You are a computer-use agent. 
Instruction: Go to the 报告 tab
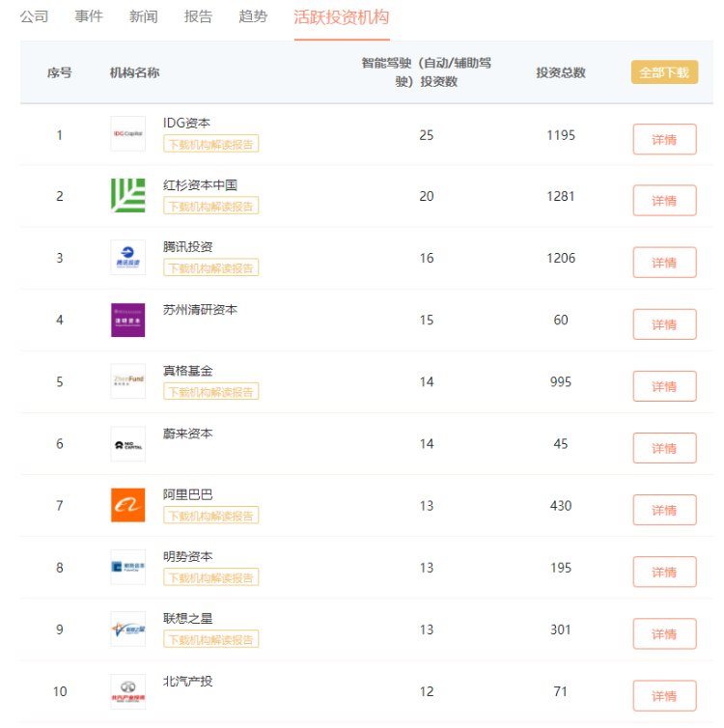point(198,16)
